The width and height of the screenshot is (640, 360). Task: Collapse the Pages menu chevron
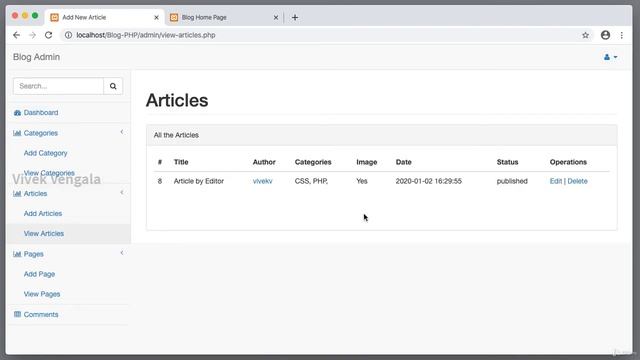pos(122,253)
